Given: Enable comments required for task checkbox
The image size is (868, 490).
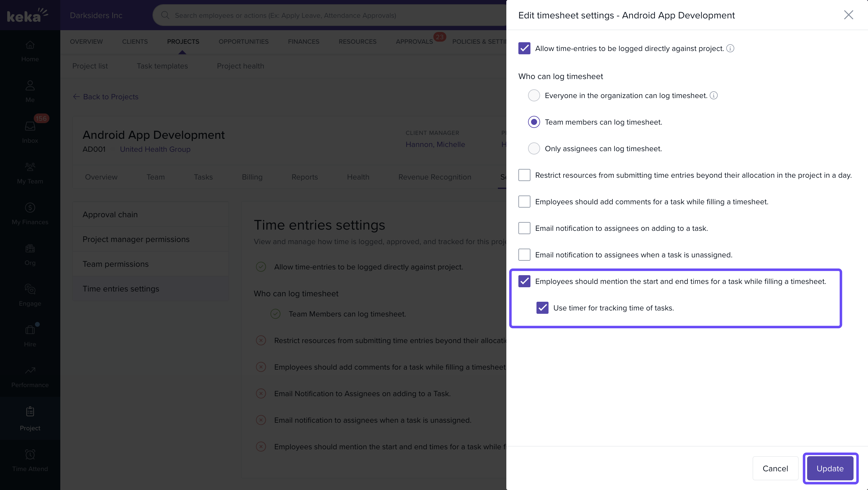Looking at the screenshot, I should point(524,202).
